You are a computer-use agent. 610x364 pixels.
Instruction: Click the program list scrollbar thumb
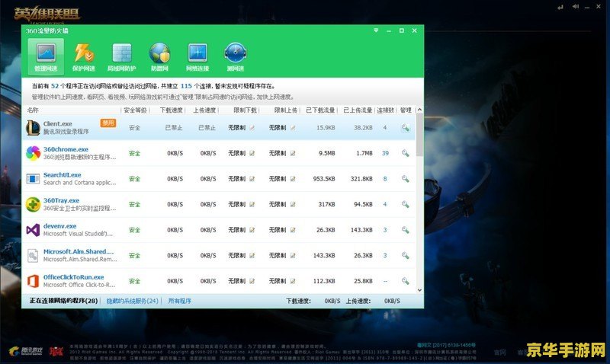click(x=419, y=135)
